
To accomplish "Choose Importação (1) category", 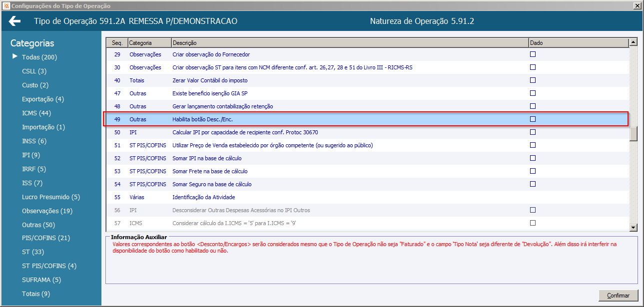I will pos(43,127).
